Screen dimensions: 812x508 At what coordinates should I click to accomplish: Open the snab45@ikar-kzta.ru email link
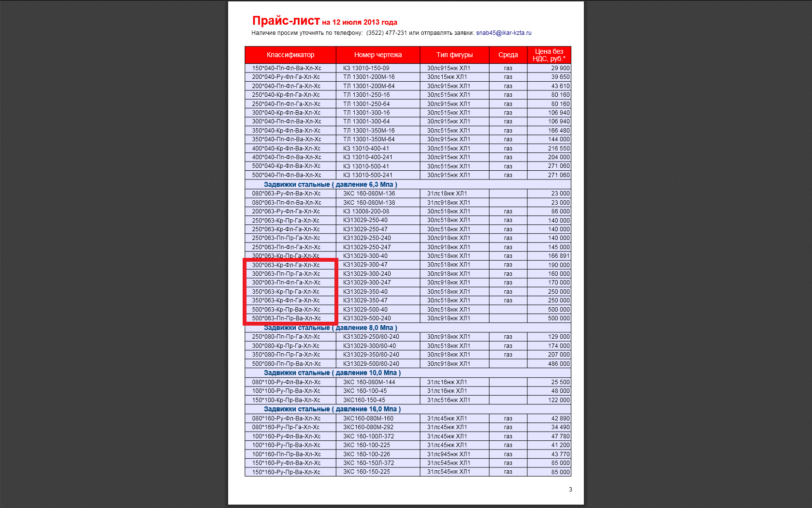503,33
